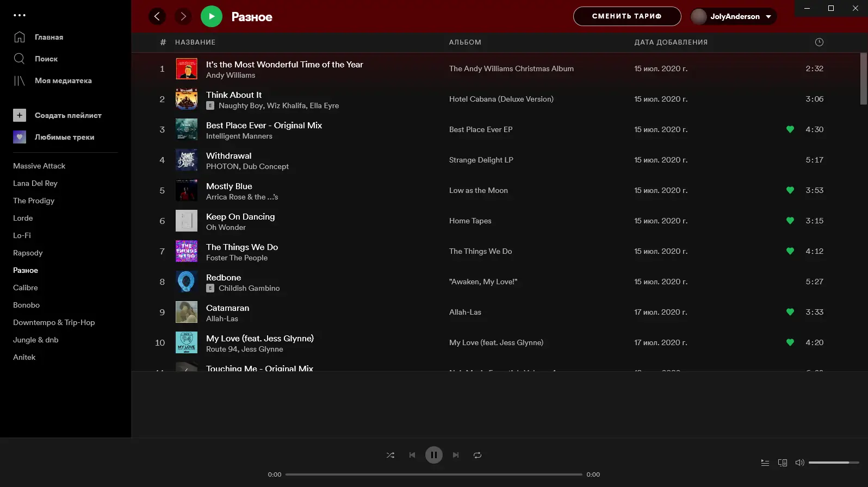Toggle shuffle playback

click(x=390, y=455)
